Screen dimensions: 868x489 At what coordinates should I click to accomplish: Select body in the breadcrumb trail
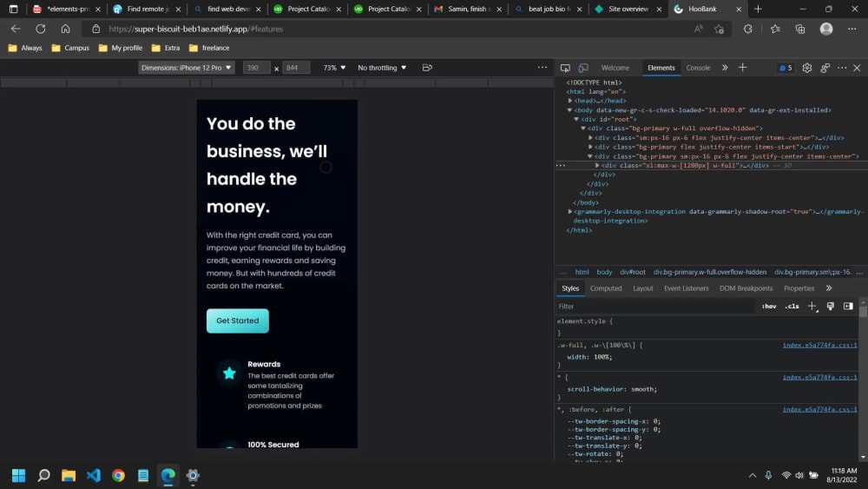tap(604, 272)
